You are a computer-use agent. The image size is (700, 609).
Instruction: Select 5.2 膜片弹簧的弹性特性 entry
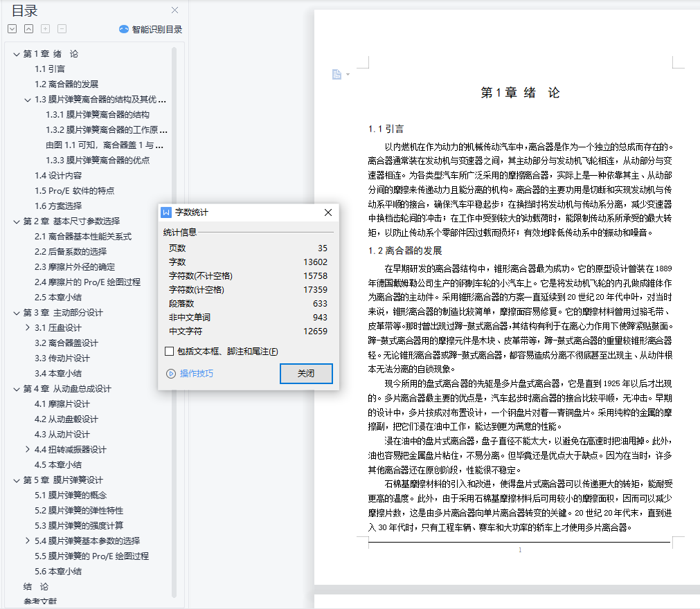[79, 511]
